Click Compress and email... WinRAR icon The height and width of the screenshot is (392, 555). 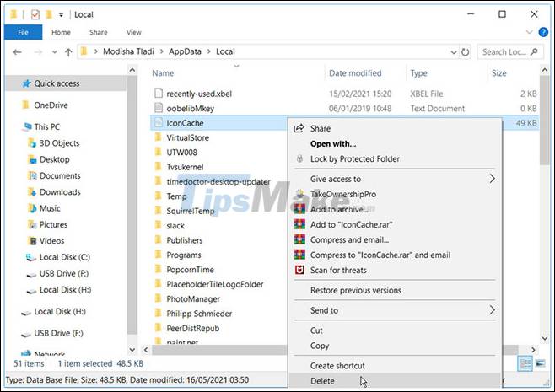tap(299, 239)
